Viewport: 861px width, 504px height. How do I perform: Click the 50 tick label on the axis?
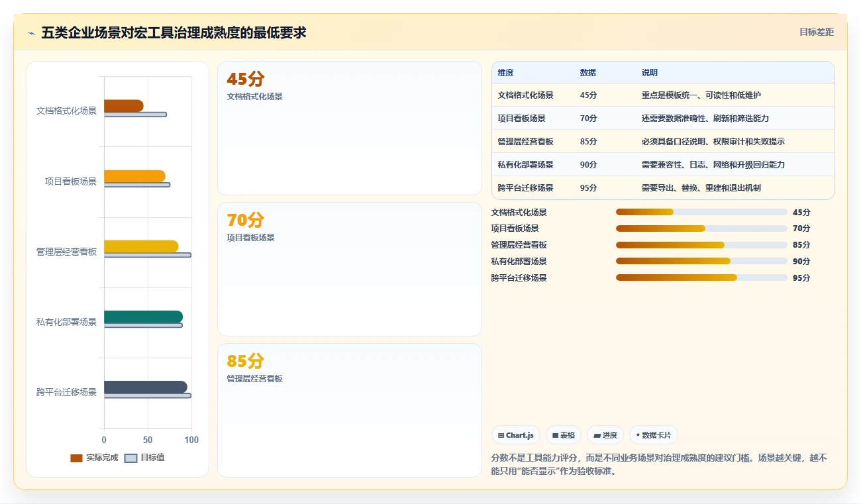[x=148, y=440]
